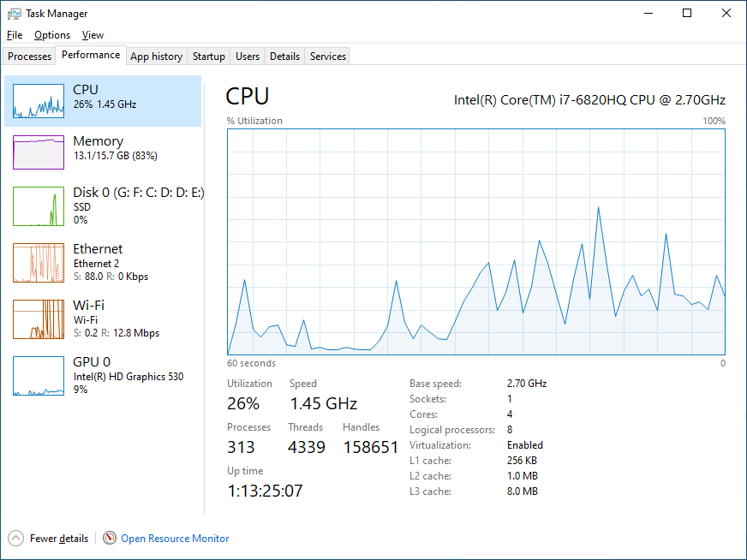Image resolution: width=747 pixels, height=560 pixels.
Task: Click the L3 cache 8.0 MB value
Action: pos(523,491)
